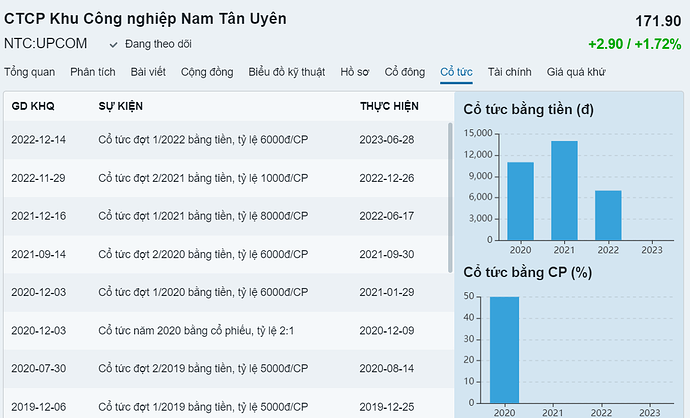Select the 2020-07-30 ex-date cell
Viewport: 690px width, 418px height.
[x=39, y=368]
